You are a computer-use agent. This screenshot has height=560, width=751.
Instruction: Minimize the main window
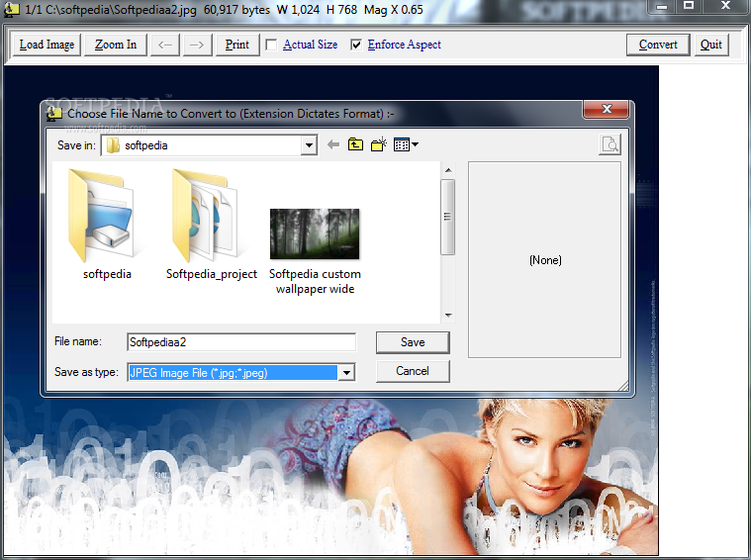(662, 6)
